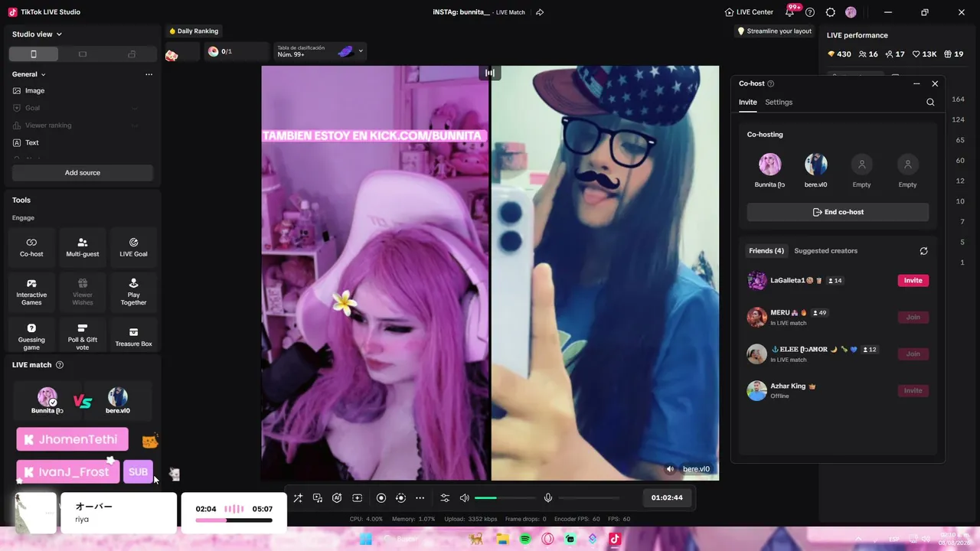This screenshot has height=551, width=980.
Task: Open LIVE Center
Action: pos(749,12)
